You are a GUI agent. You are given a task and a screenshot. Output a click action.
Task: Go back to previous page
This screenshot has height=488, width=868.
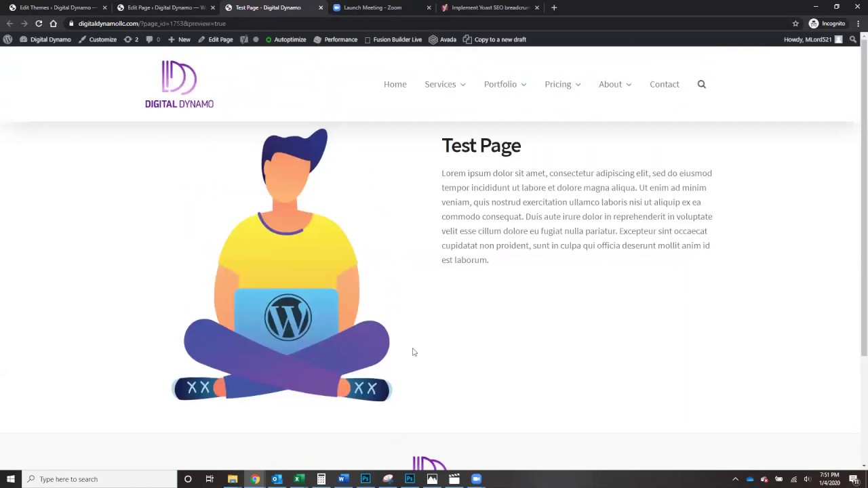tap(9, 24)
